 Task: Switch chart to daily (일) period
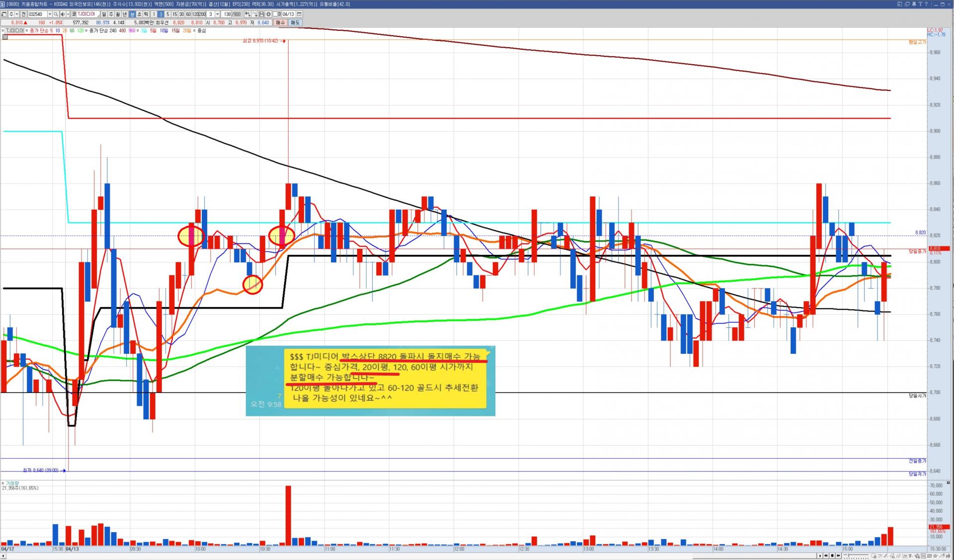click(104, 14)
